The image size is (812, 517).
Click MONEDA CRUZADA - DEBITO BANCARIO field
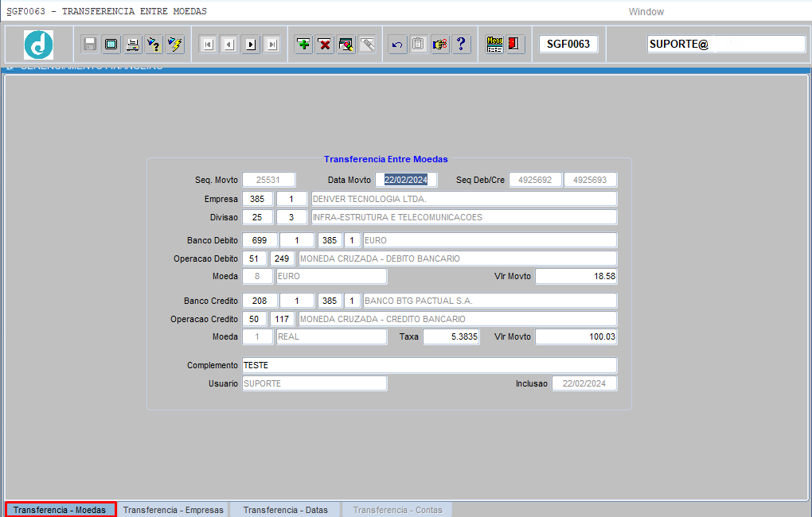point(458,258)
